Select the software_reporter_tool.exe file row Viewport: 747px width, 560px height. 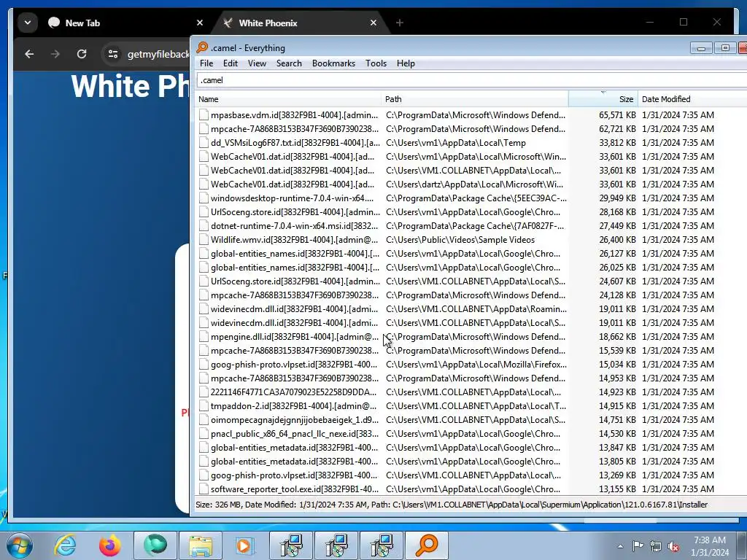(471, 489)
